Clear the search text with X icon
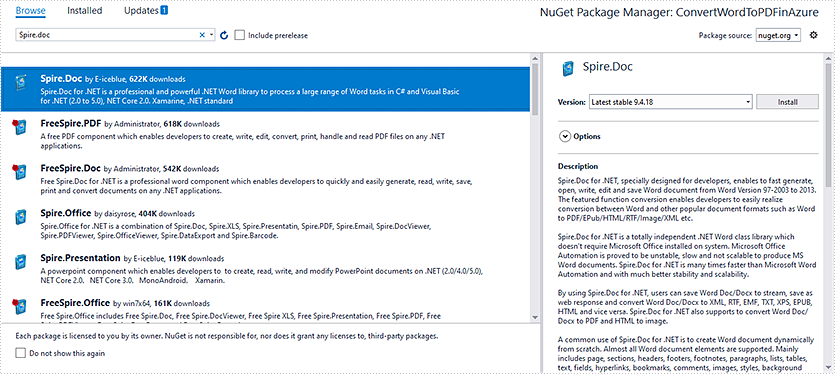Viewport: 835px width, 374px height. click(202, 35)
